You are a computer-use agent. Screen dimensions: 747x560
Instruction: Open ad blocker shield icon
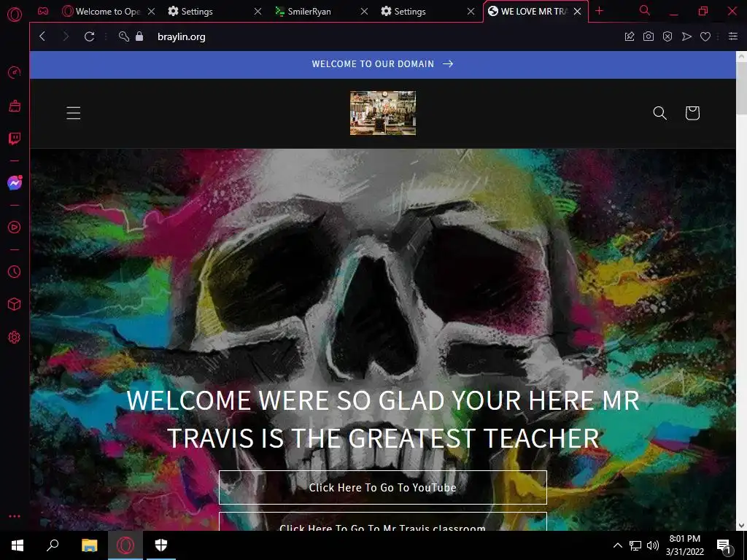pos(667,36)
